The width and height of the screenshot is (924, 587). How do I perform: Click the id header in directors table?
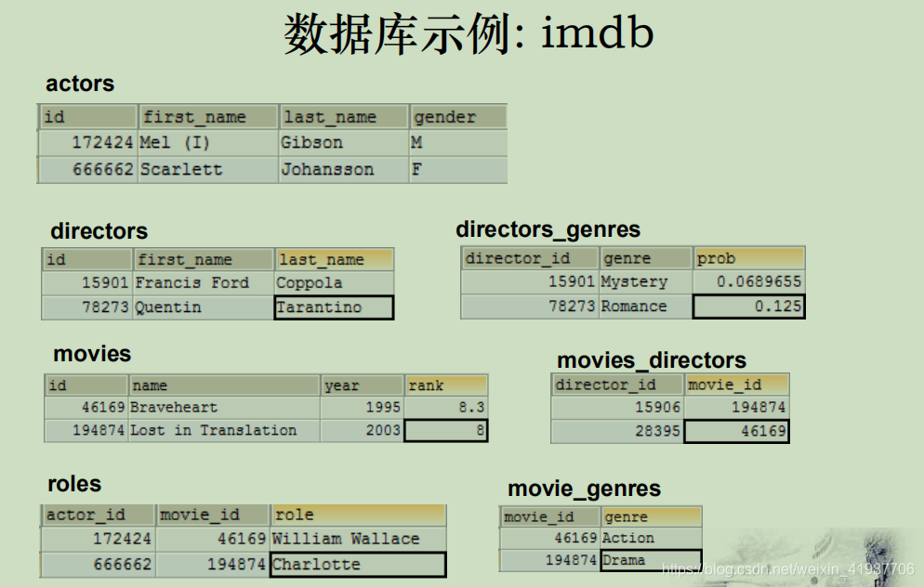coord(87,260)
